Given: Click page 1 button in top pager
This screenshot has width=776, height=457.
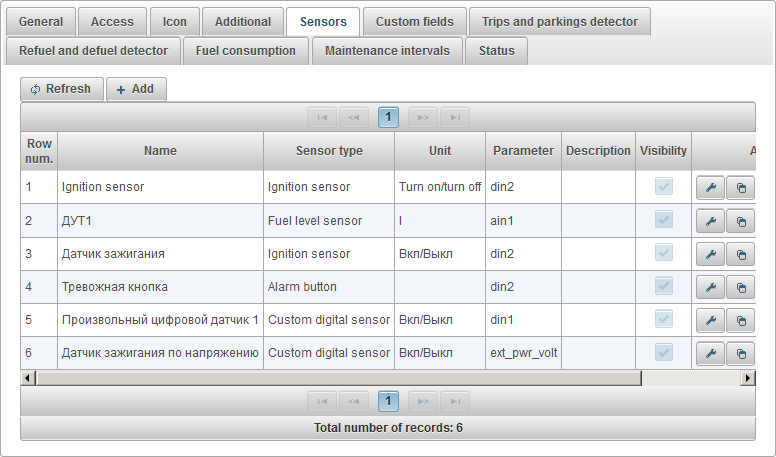Looking at the screenshot, I should click(388, 117).
